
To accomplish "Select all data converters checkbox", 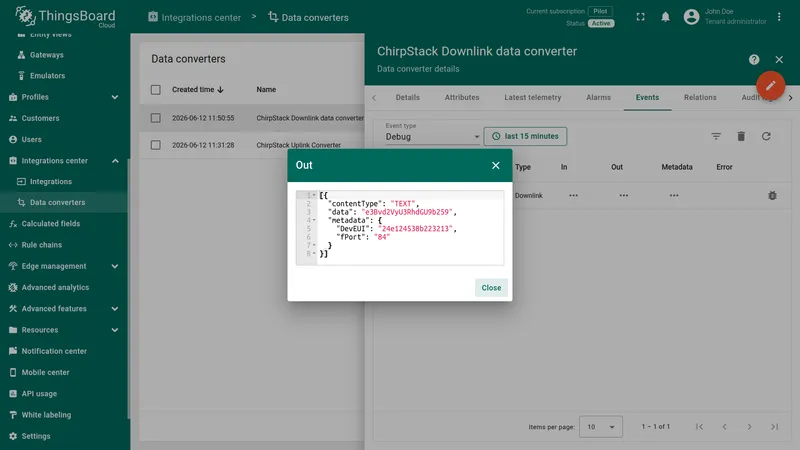I will point(156,90).
